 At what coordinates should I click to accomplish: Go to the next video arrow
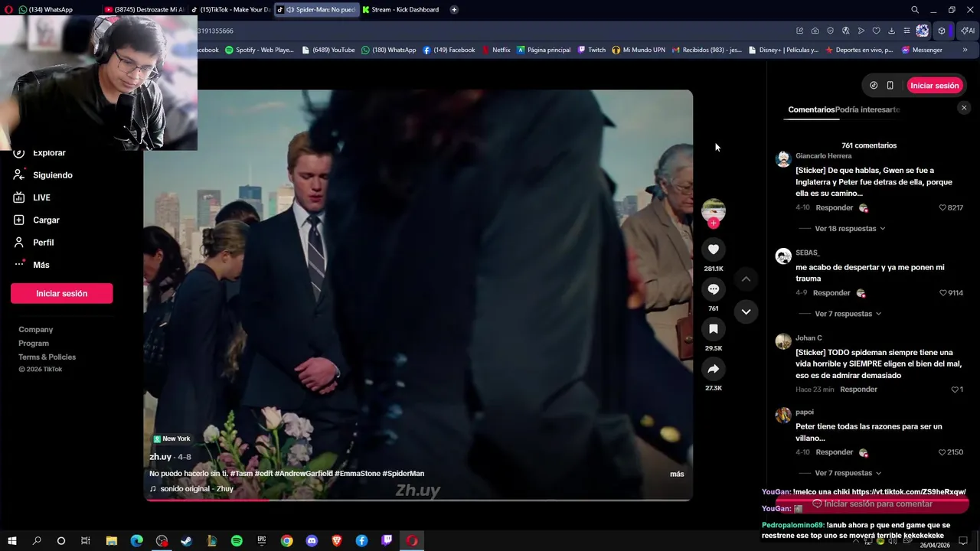click(746, 311)
